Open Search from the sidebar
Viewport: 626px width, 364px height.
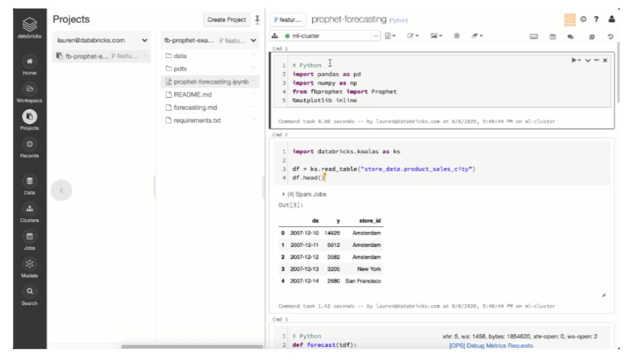coord(29,294)
